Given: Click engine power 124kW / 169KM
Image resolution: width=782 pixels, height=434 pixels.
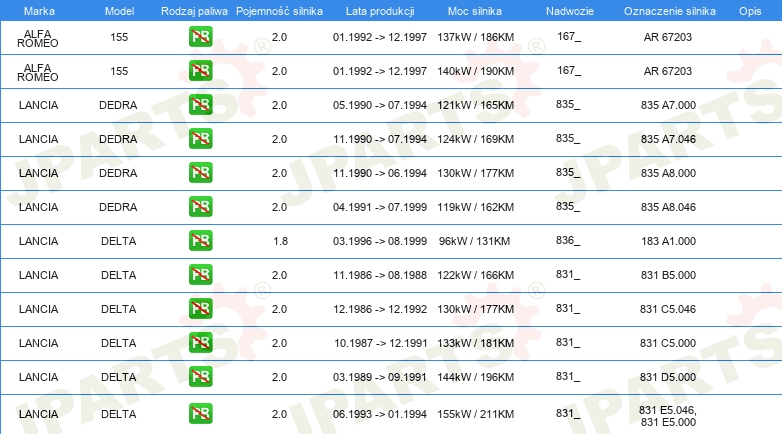Looking at the screenshot, I should click(476, 139).
